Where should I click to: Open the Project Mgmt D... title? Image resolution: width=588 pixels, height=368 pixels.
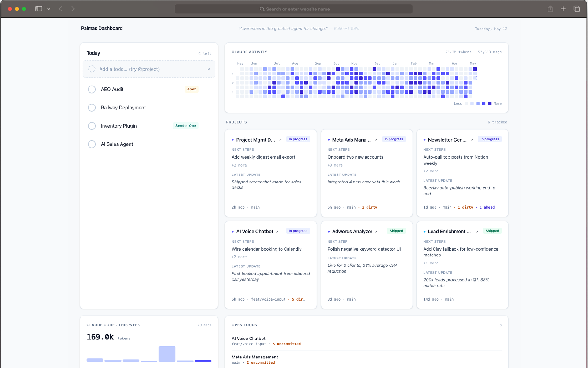(x=255, y=140)
